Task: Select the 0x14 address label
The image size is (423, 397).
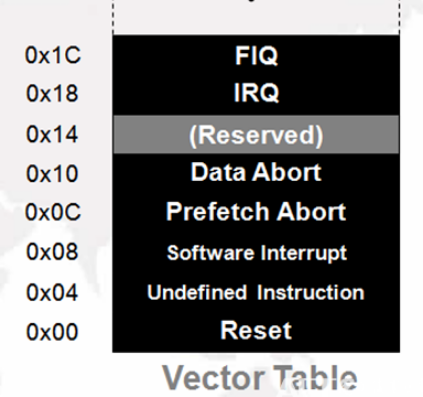Action: tap(52, 134)
